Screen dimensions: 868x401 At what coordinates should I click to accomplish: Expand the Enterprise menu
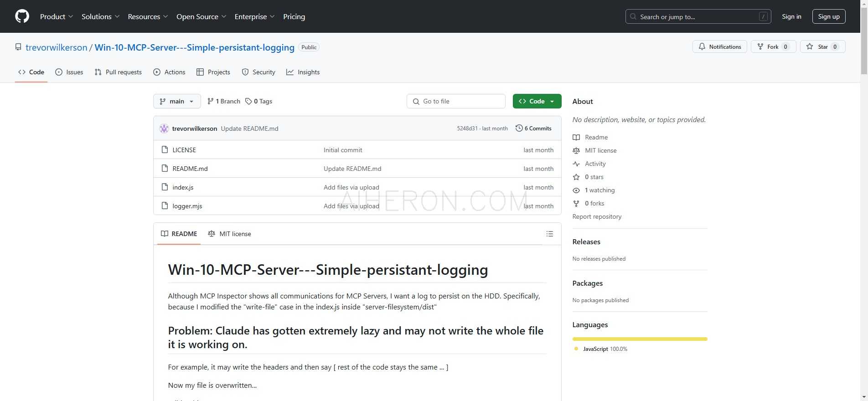tap(255, 16)
